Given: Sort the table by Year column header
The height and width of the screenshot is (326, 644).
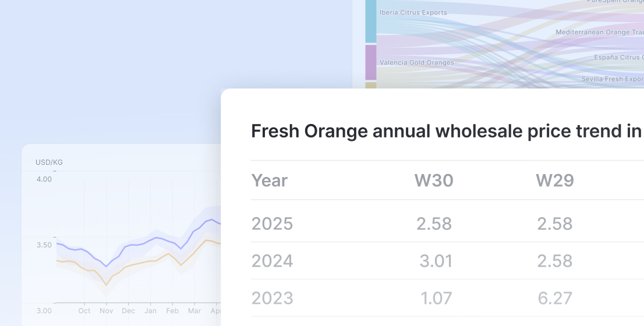Looking at the screenshot, I should click(269, 180).
